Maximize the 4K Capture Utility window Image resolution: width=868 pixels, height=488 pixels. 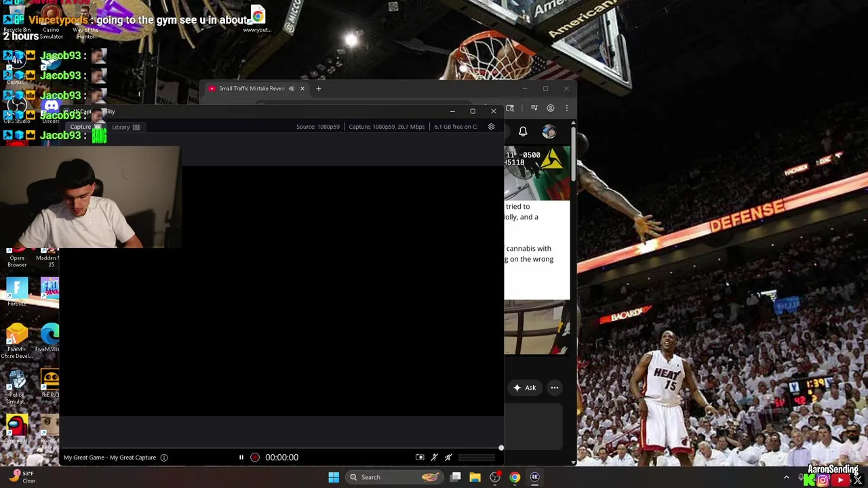click(x=473, y=111)
